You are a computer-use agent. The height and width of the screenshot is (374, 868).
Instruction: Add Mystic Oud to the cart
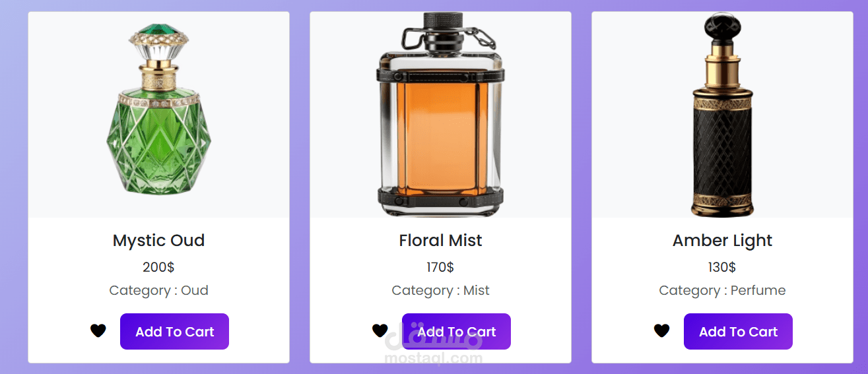point(174,332)
